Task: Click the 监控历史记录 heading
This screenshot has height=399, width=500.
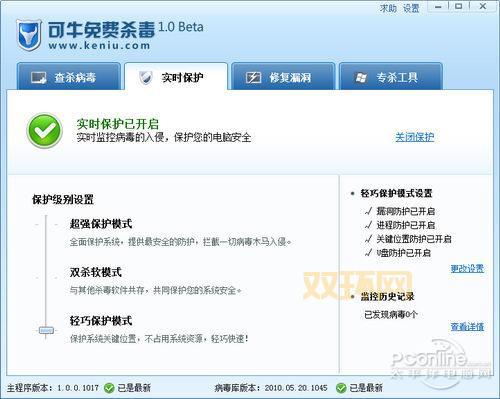Action: [x=387, y=296]
